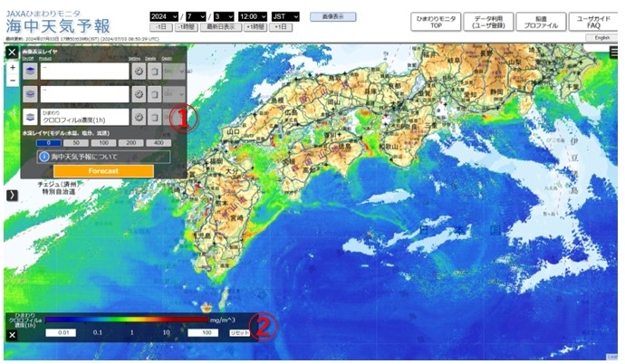The image size is (625, 364).
Task: Go back one hour with -1時間
Action: point(187,27)
